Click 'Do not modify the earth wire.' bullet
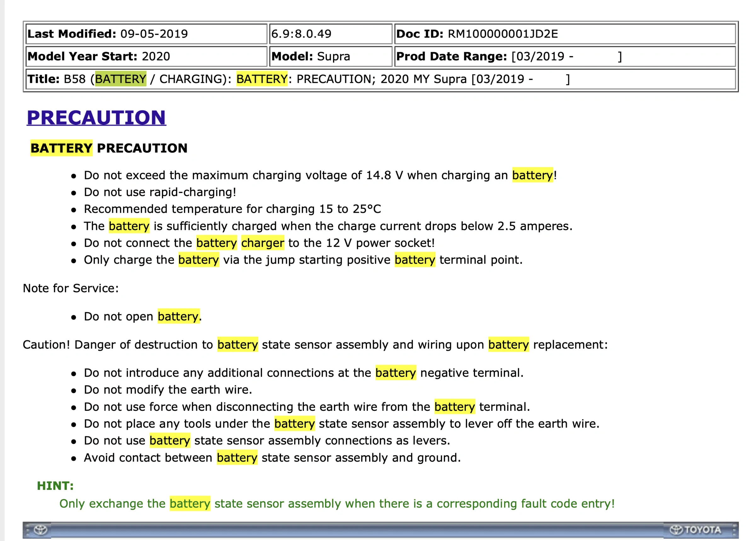 pos(168,390)
